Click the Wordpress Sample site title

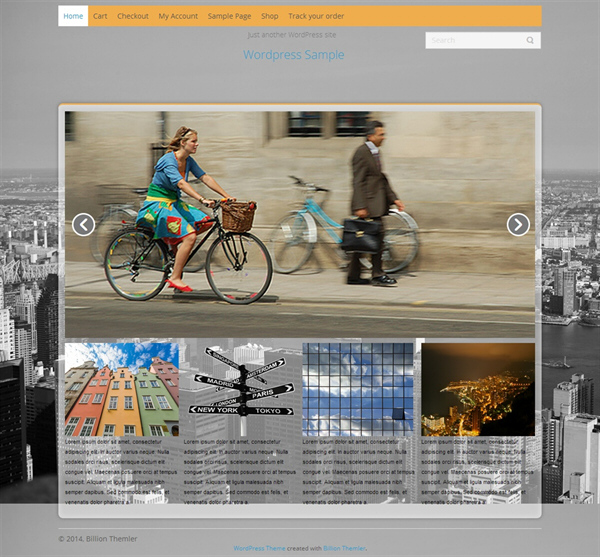click(293, 55)
